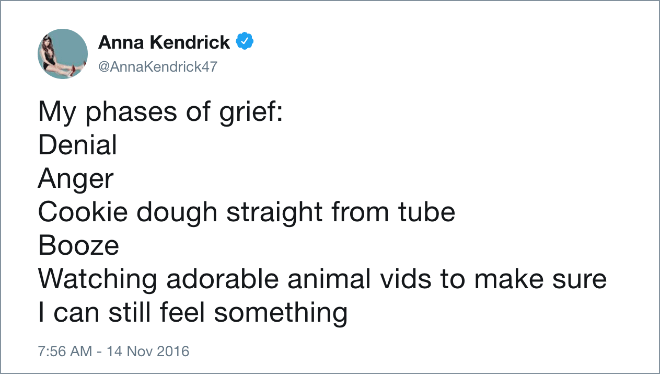Click the word 'adorable' in the tweet
This screenshot has height=374, width=660.
pos(222,279)
